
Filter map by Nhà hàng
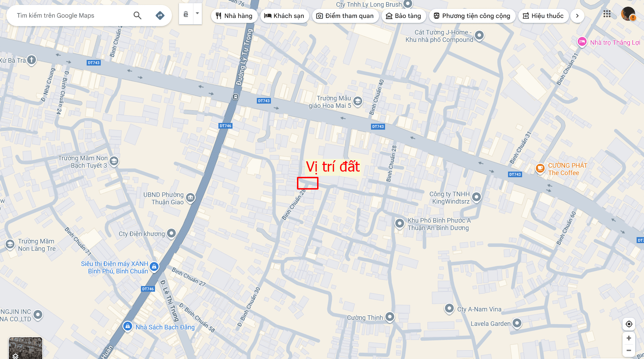pyautogui.click(x=234, y=16)
